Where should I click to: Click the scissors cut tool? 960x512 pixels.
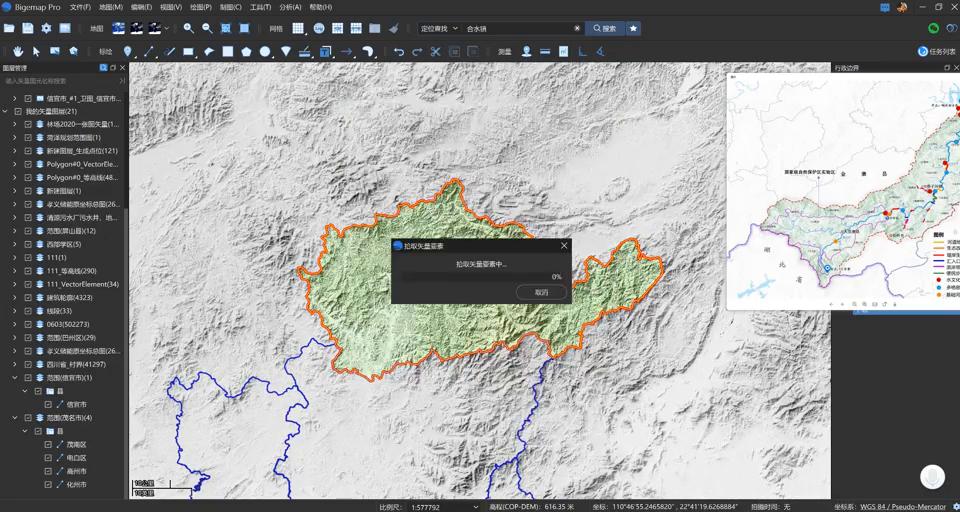pos(436,51)
